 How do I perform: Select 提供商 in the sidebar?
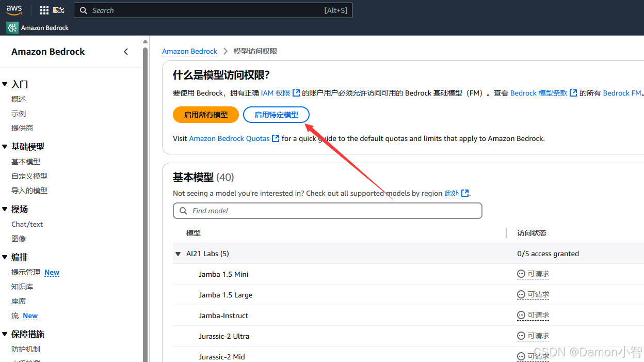[22, 128]
